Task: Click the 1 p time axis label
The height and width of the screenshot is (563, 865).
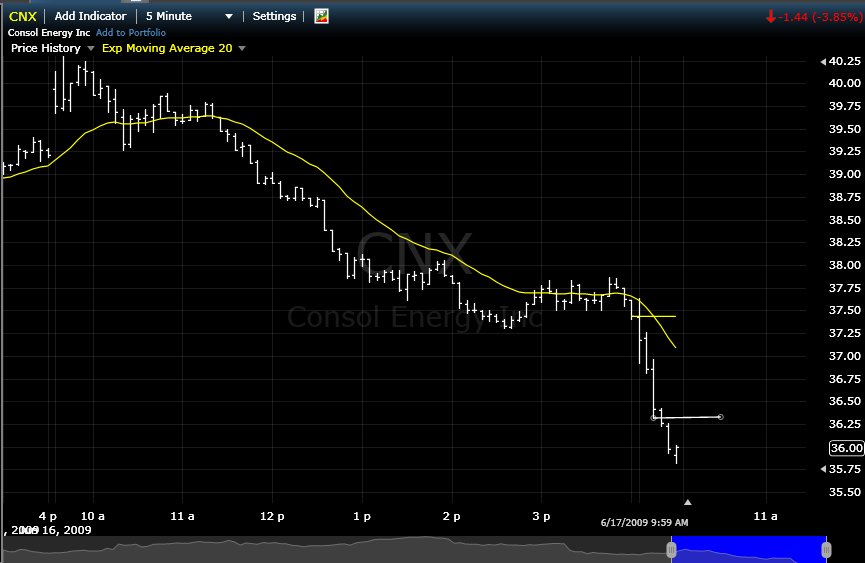Action: coord(362,516)
